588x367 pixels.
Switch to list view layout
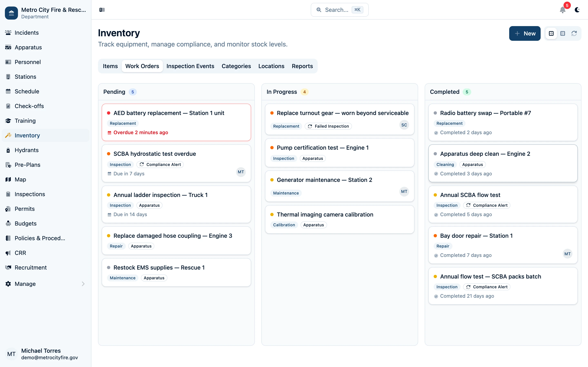click(562, 33)
